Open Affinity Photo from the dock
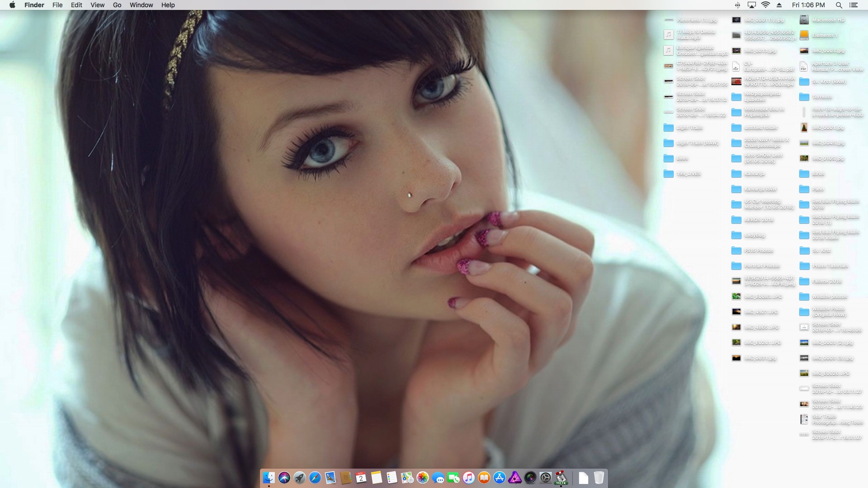868x488 pixels. coord(515,478)
